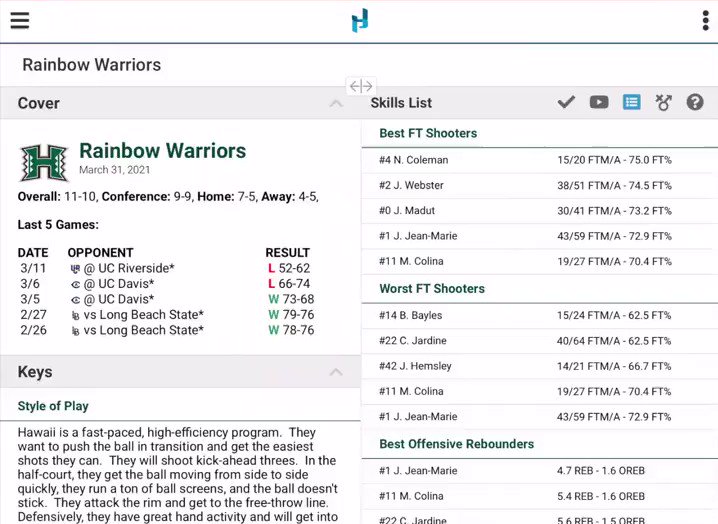The image size is (718, 524).
Task: Click 15/24 FTM/A - 62.5 FT% stat
Action: 614,316
